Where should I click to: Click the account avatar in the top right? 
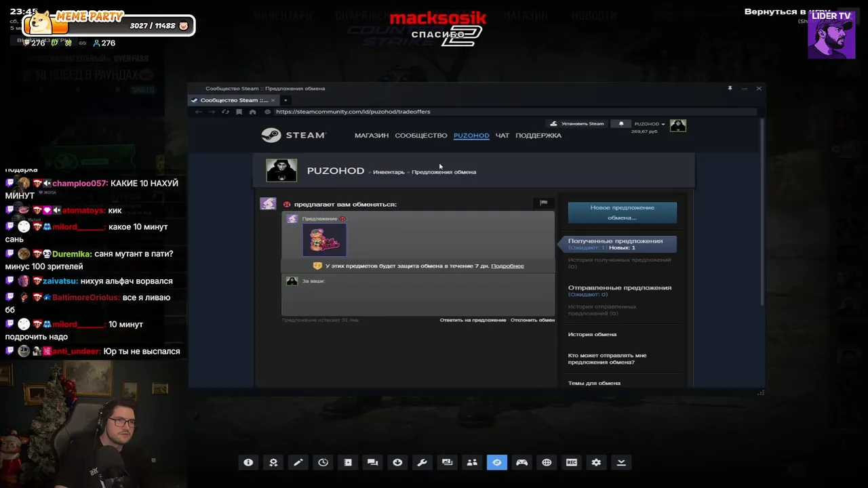pyautogui.click(x=678, y=125)
